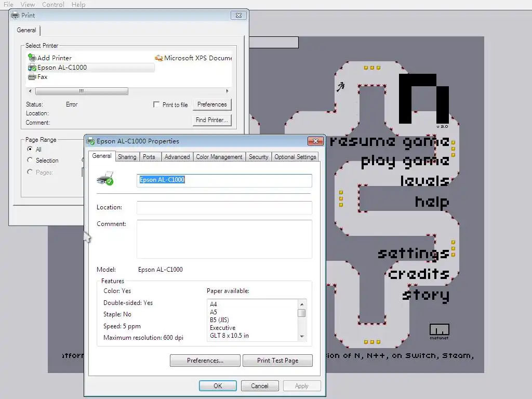Select B5 (JIS) paper size
This screenshot has height=399, width=532.
click(x=220, y=320)
